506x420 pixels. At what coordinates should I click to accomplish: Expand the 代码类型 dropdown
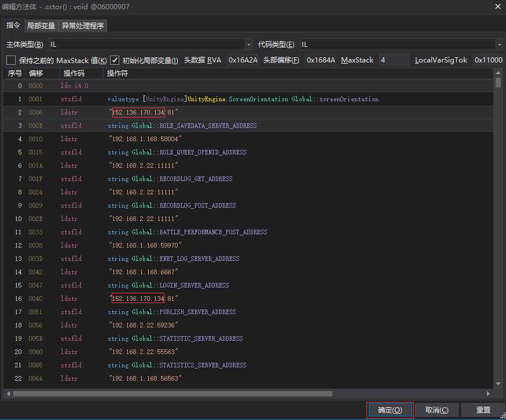coord(499,45)
